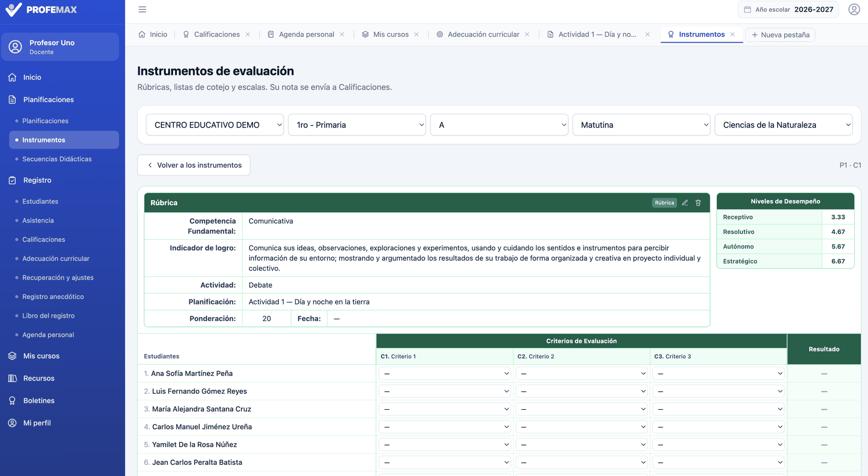The width and height of the screenshot is (868, 476).
Task: Open Calificaciones in sidebar
Action: pos(43,239)
